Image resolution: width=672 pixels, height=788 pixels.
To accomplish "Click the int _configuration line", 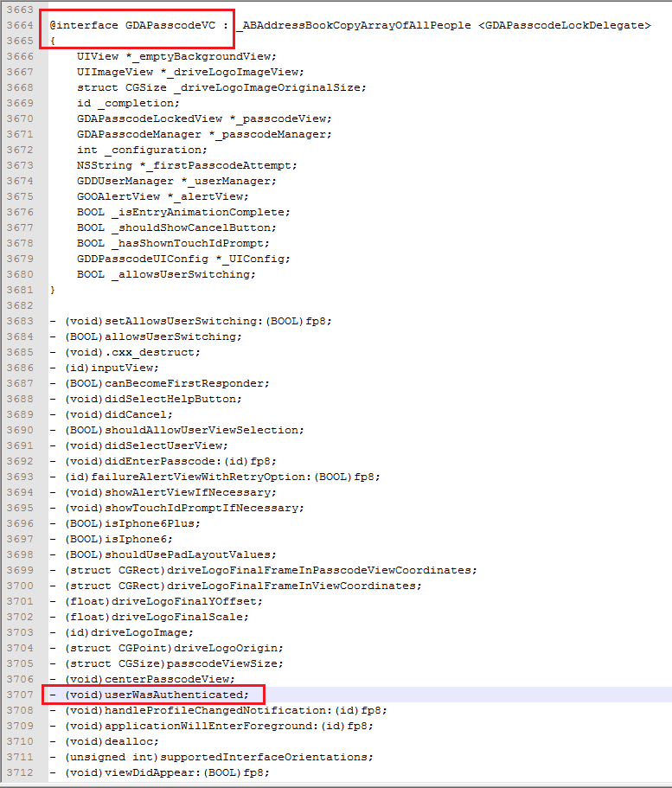I will (142, 150).
